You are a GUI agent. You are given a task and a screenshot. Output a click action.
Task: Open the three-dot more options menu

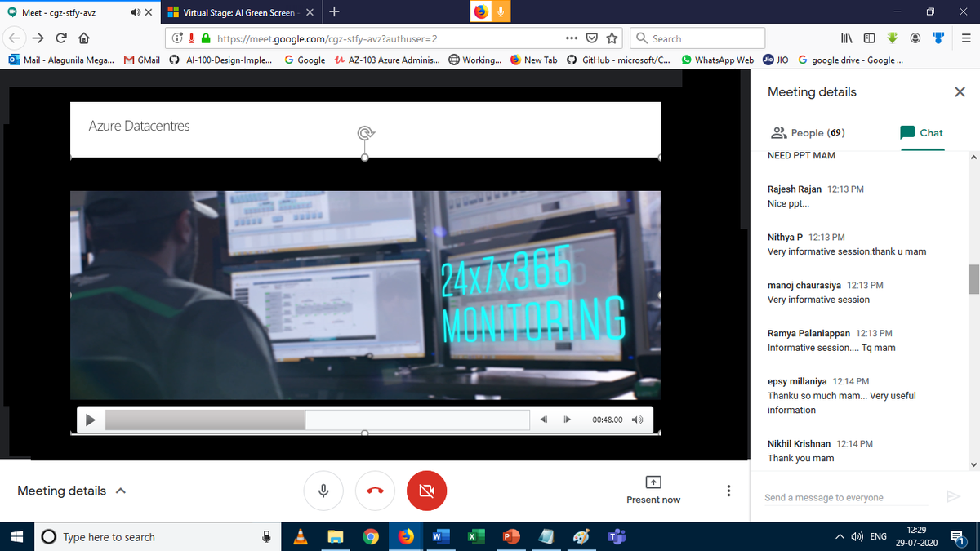pos(728,491)
